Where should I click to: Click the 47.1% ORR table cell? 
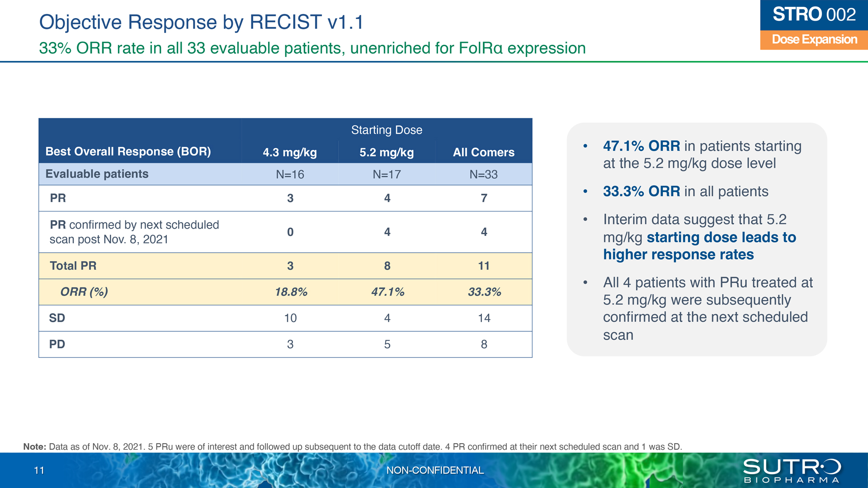coord(387,292)
